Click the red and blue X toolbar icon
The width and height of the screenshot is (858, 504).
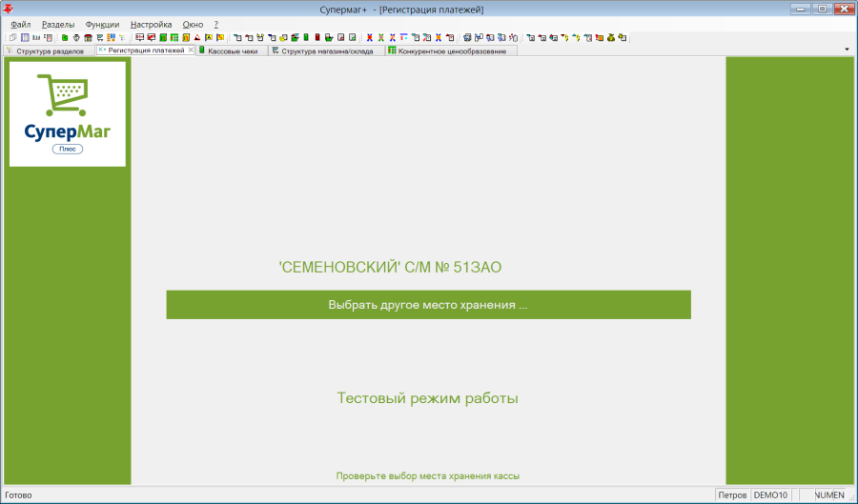369,38
